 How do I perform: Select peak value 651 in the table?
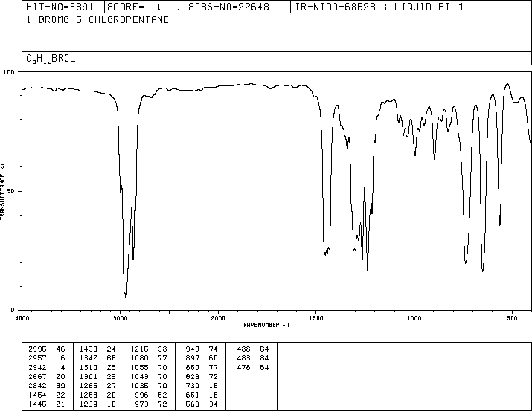193,395
